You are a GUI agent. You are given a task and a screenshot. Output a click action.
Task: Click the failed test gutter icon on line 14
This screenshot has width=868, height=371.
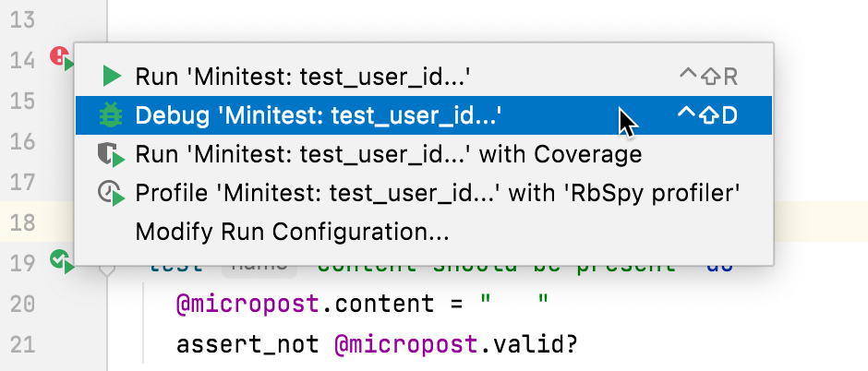tap(61, 57)
